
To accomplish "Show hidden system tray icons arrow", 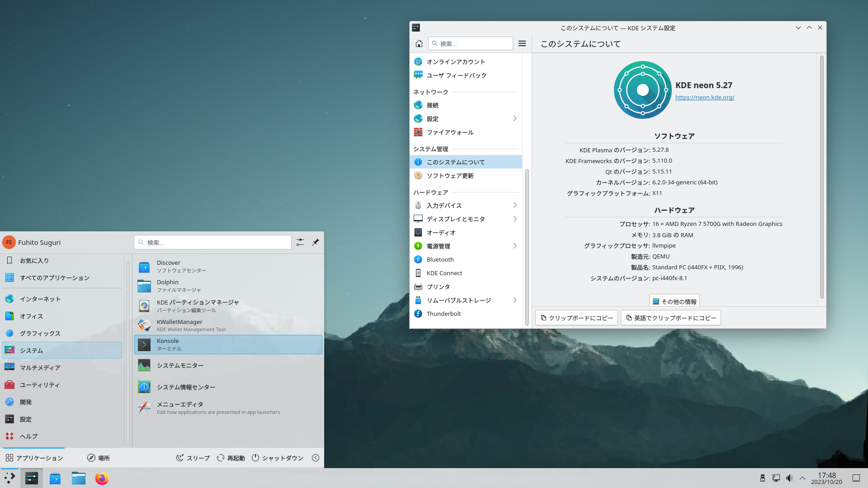I will [802, 478].
